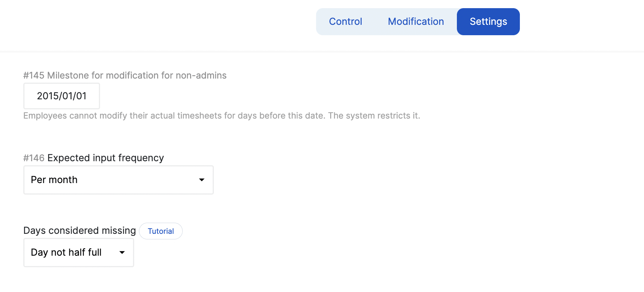Screen dimensions: 644x292
Task: Open the Modification tab
Action: coord(416,21)
